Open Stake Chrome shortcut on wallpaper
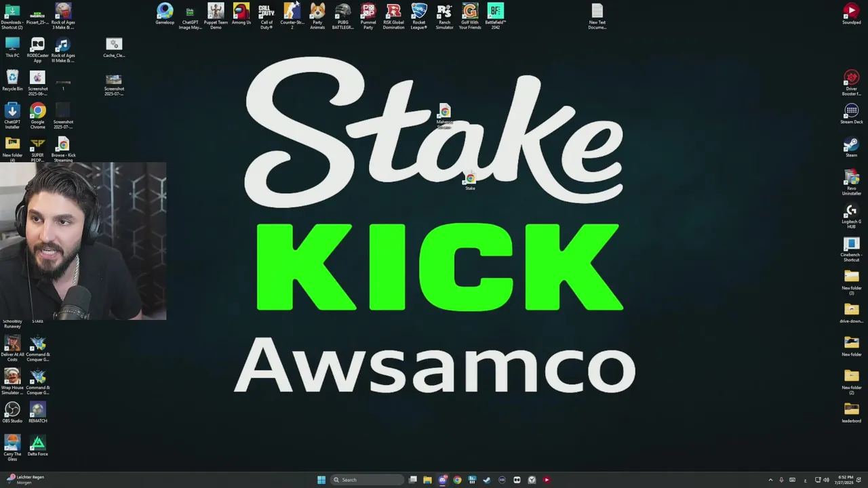 point(470,181)
